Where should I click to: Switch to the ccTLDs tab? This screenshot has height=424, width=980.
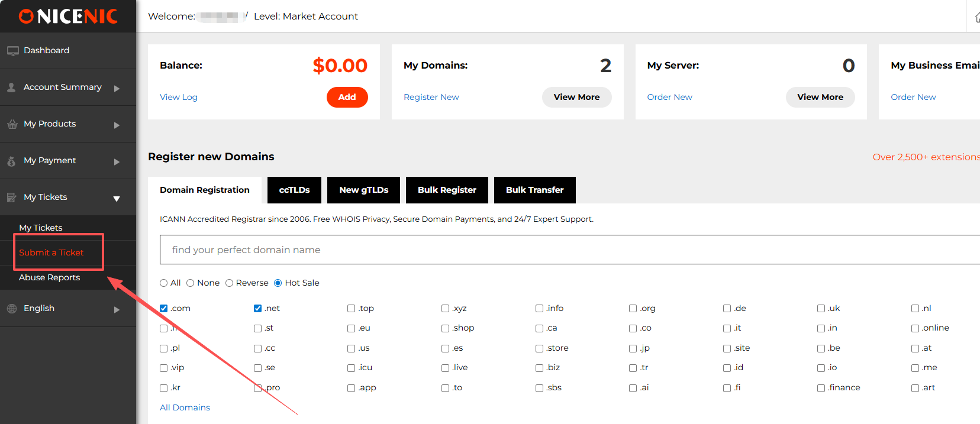click(x=294, y=190)
